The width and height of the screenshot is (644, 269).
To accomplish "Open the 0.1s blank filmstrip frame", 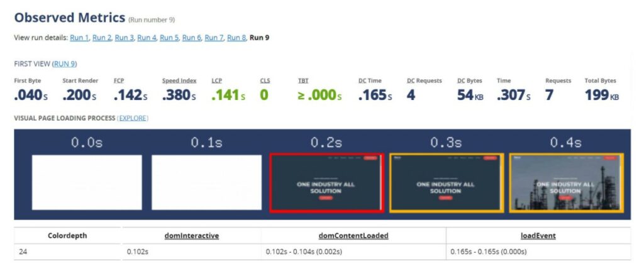I will tap(206, 182).
